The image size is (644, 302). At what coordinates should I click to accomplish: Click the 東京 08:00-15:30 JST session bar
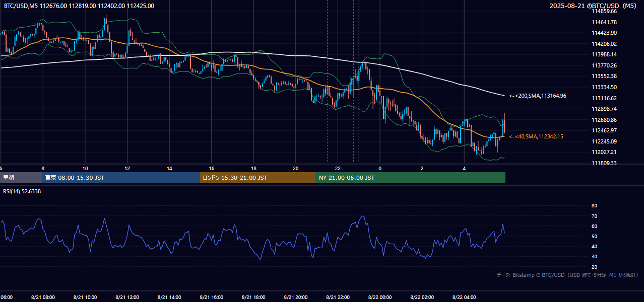[x=121, y=178]
